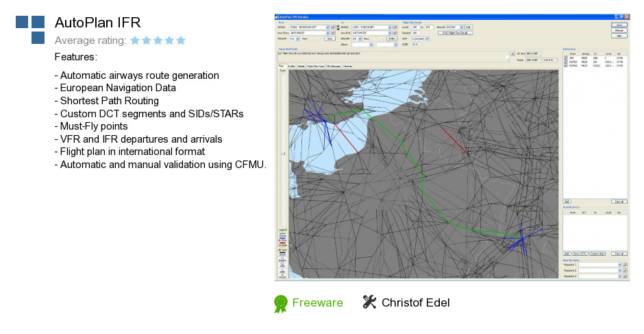644x334 pixels.
Task: Click the search icon beside Awy Entry
Action: tap(334, 33)
